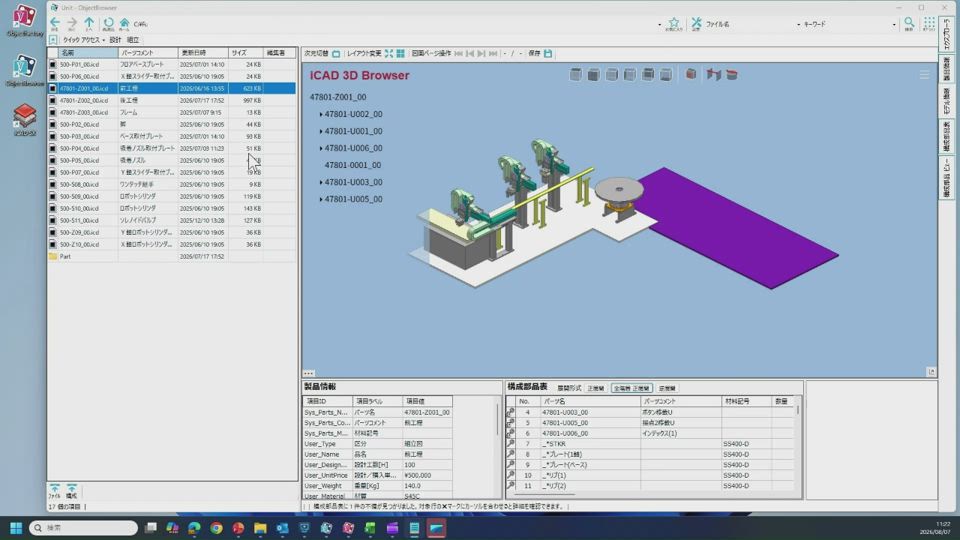Select file 47801-Z003_00.icd

[x=171, y=113]
